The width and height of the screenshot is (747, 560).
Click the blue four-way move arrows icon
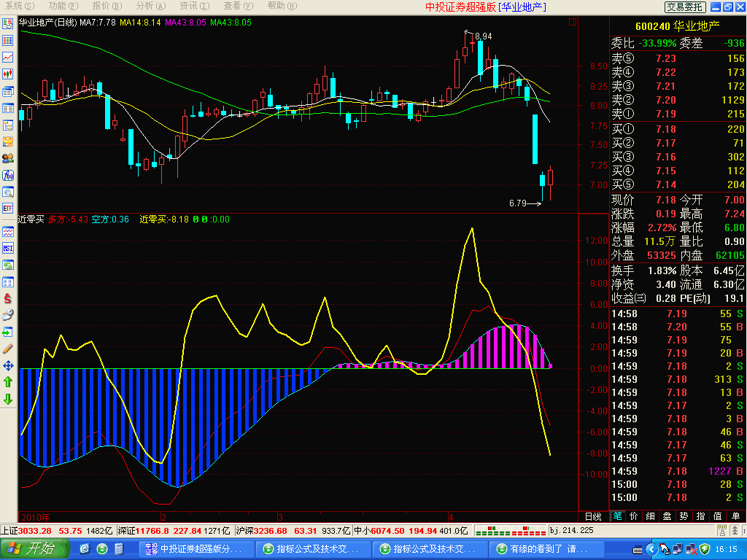pyautogui.click(x=8, y=365)
